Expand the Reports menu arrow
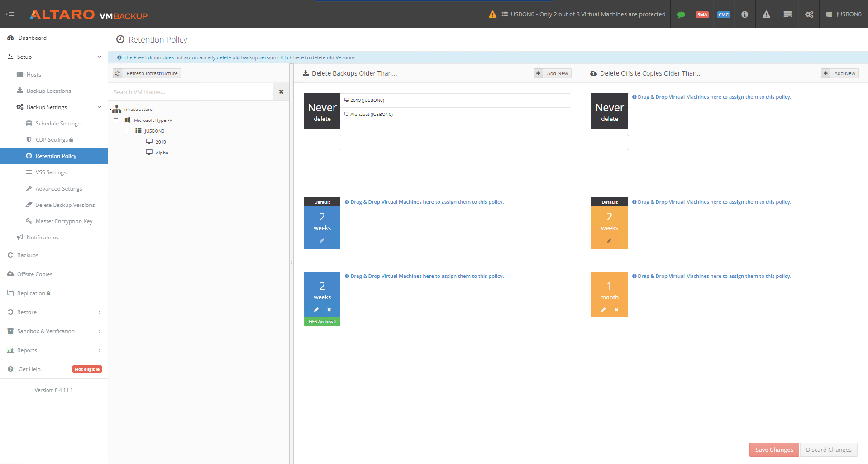This screenshot has height=464, width=868. (100, 350)
